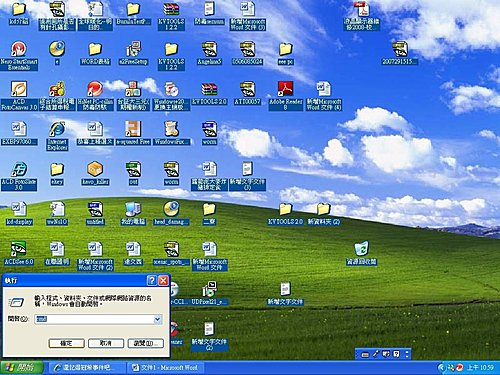
Task: Click the keyboard icon on language bar
Action: (365, 354)
